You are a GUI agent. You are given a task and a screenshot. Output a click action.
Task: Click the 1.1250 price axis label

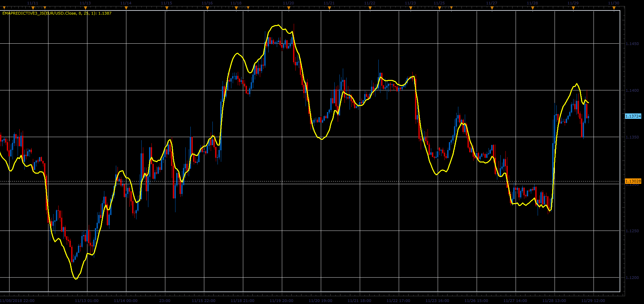click(632, 231)
